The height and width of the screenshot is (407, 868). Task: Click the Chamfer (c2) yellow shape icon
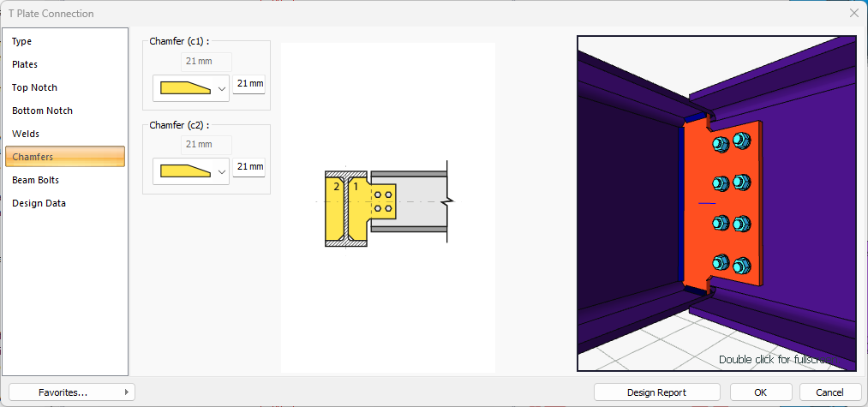point(185,171)
